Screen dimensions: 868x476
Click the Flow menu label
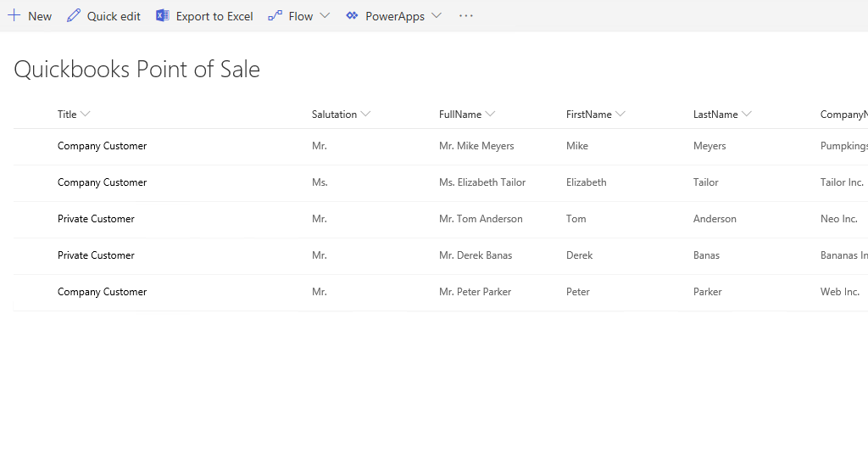(301, 16)
